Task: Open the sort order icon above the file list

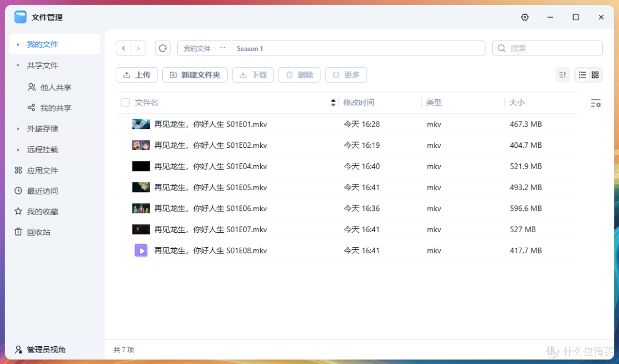Action: (562, 75)
